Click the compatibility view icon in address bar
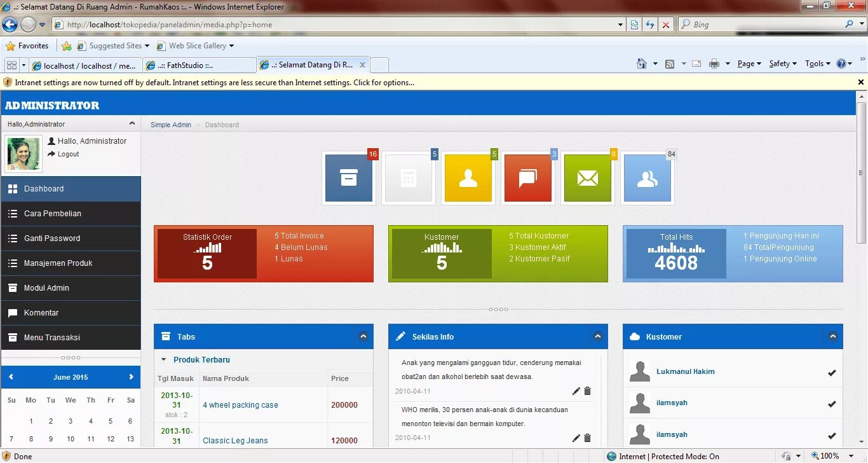Image resolution: width=868 pixels, height=463 pixels. click(634, 25)
